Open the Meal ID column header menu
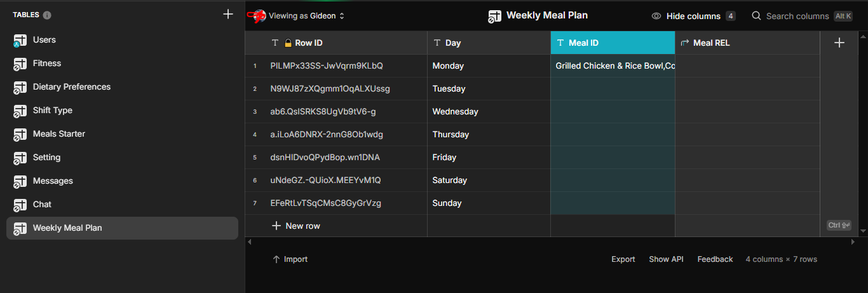The width and height of the screenshot is (868, 293). click(613, 43)
